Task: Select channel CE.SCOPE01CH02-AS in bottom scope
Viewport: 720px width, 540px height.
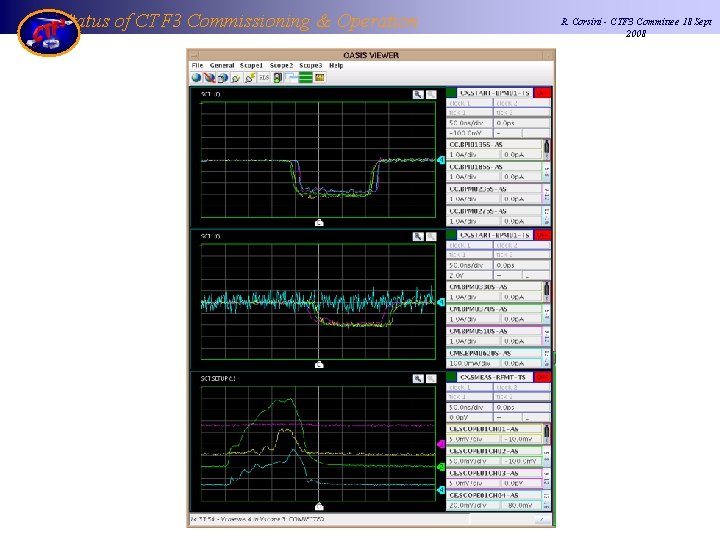Action: [x=494, y=451]
